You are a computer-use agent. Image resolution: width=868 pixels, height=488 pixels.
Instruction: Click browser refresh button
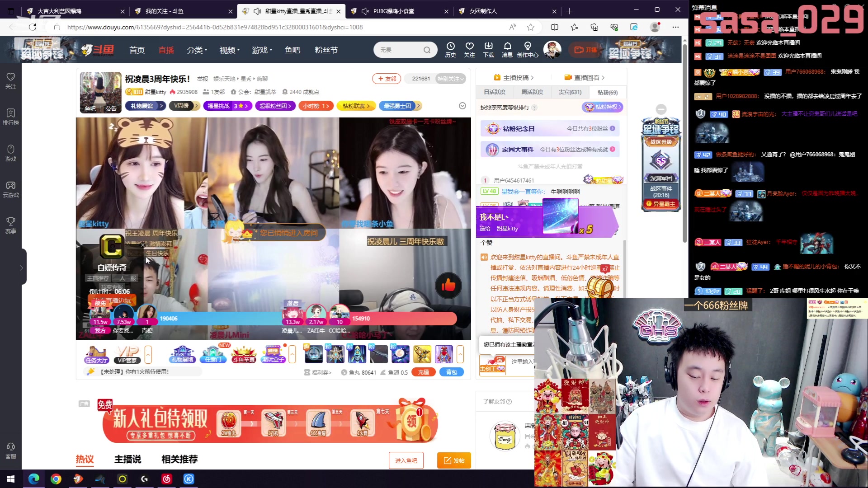point(33,27)
